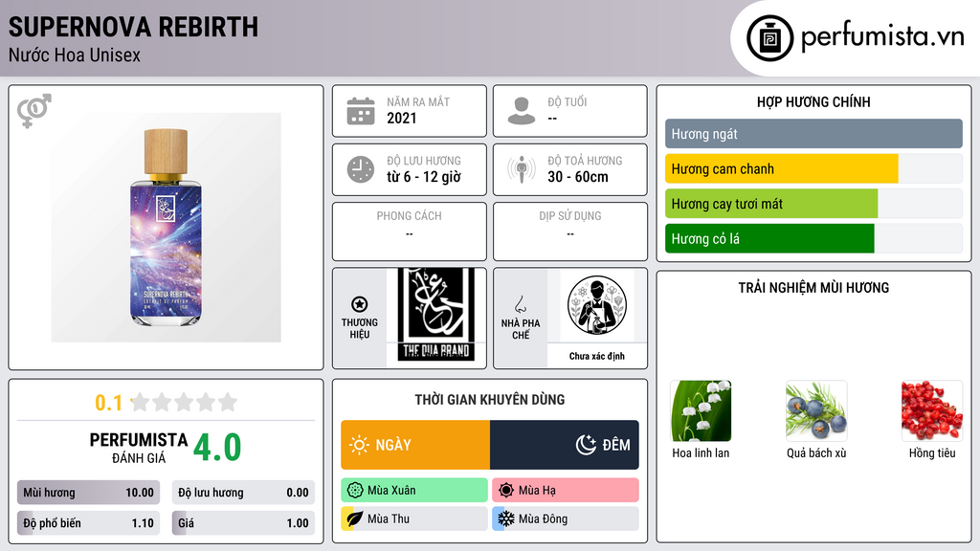Click the Perfumista đánh giá label
Screen dimensions: 980x551
(139, 448)
